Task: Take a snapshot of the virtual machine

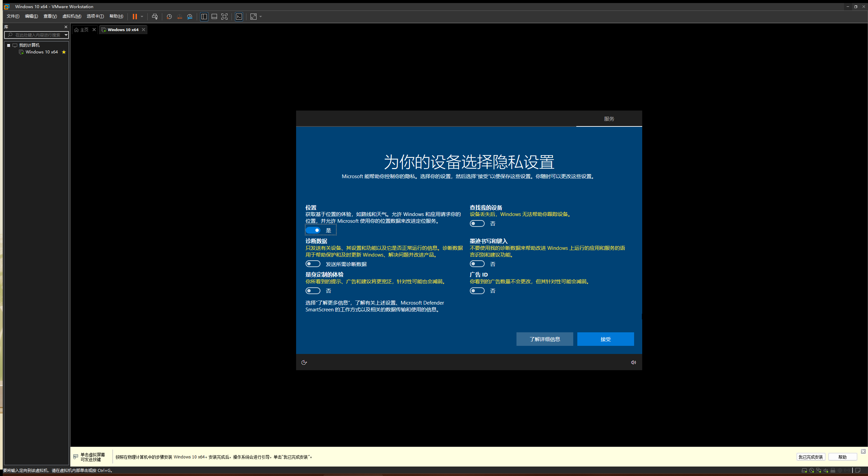Action: point(169,17)
